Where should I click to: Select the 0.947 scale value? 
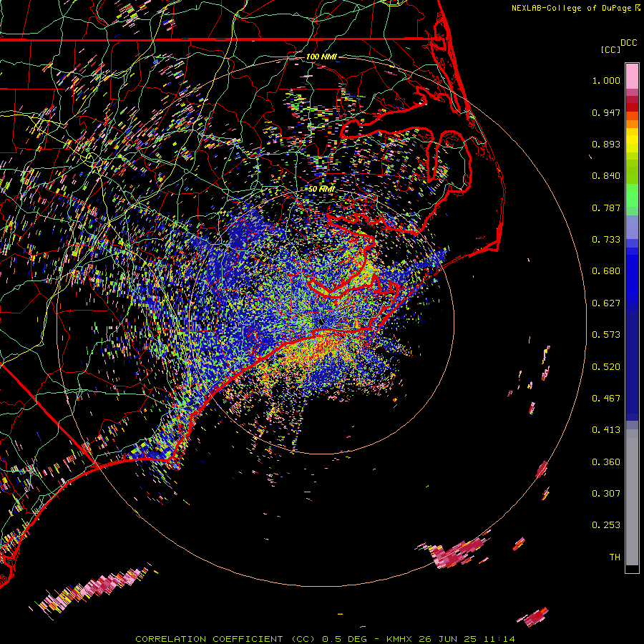coord(606,112)
